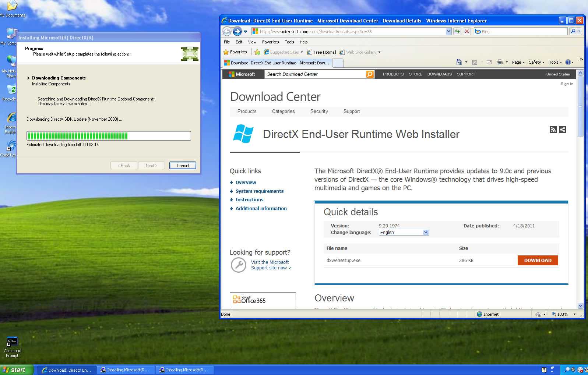The height and width of the screenshot is (375, 588).
Task: Click inside the IE address bar
Action: tap(352, 31)
